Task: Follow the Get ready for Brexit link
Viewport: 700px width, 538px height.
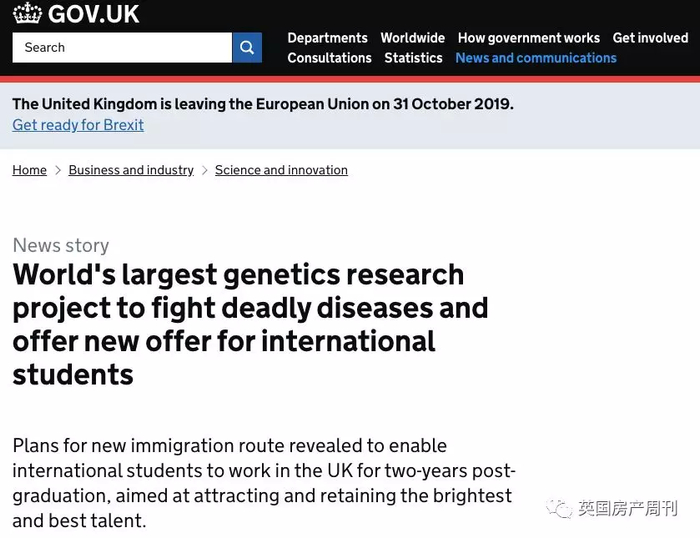Action: (x=78, y=125)
